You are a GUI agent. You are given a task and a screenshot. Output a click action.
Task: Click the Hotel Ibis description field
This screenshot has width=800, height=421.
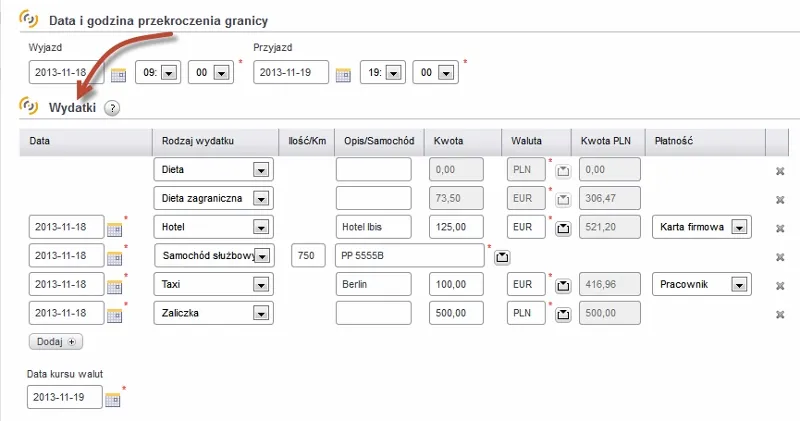374,227
